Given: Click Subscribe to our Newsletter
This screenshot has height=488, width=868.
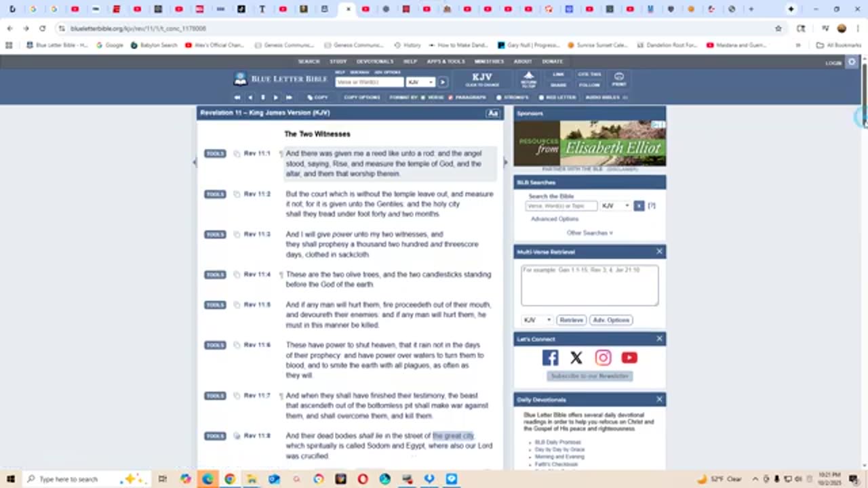Looking at the screenshot, I should coord(590,376).
